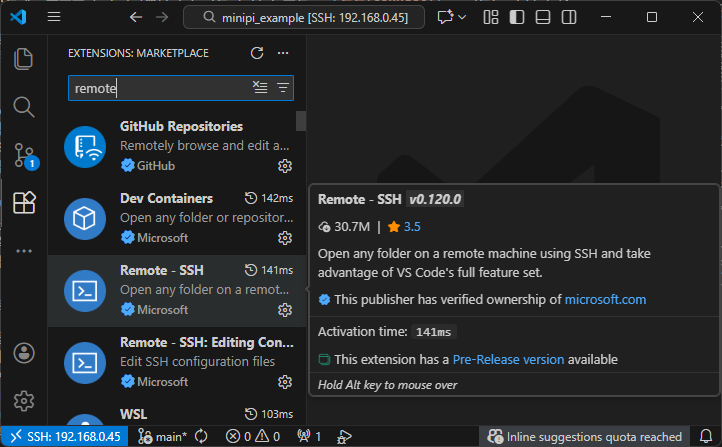Open the filter extensions dropdown
722x447 pixels.
(283, 87)
